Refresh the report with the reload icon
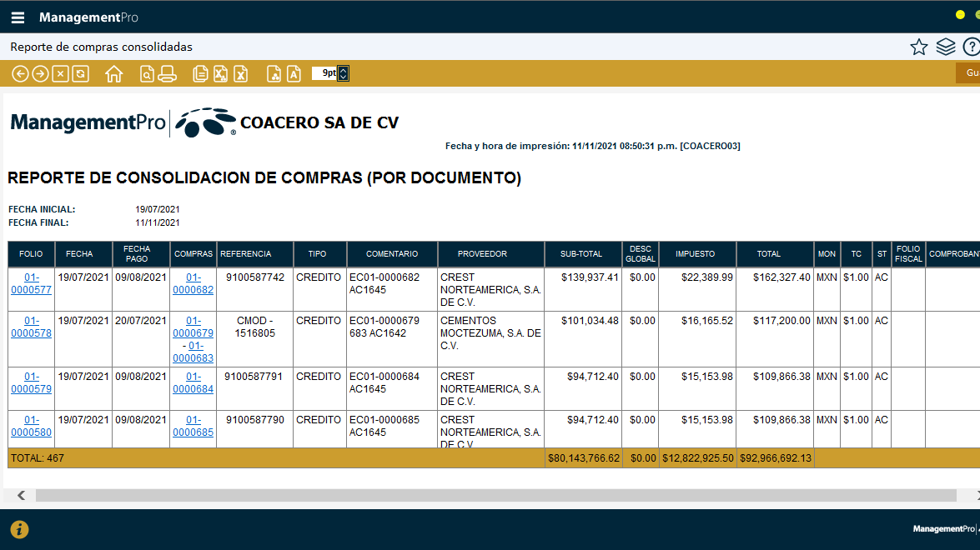Screen dimensions: 980x550 tap(80, 73)
